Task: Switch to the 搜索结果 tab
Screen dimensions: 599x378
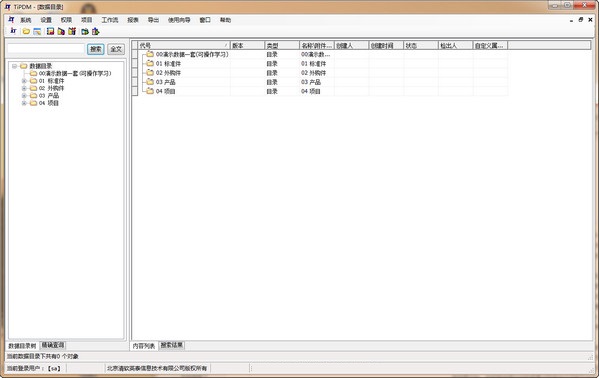Action: 172,345
